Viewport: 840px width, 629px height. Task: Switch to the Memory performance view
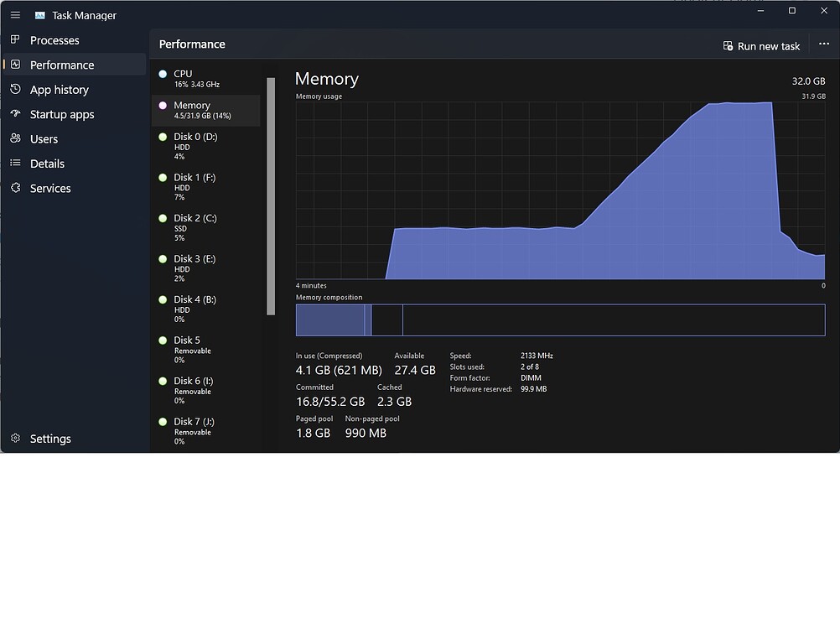click(205, 110)
